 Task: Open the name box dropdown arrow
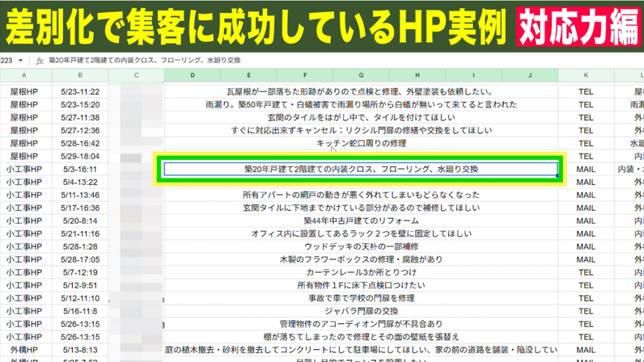point(21,61)
